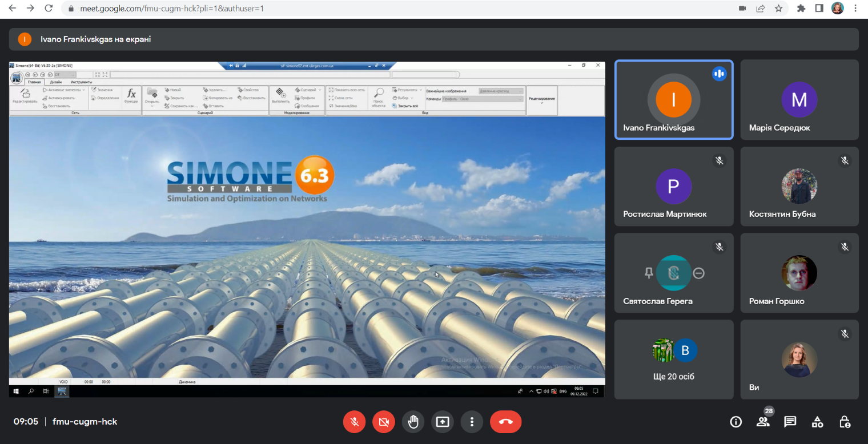Click Удалить in Сценарий group

[x=215, y=90]
